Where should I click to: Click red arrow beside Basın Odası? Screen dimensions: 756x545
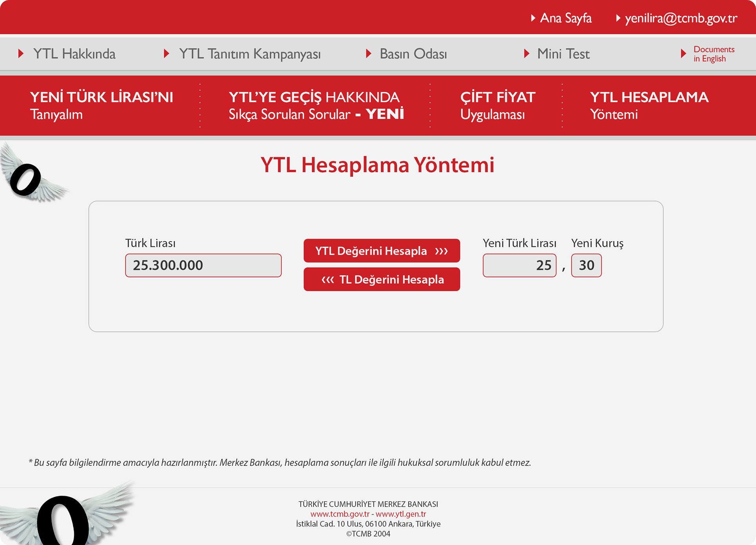pos(368,54)
